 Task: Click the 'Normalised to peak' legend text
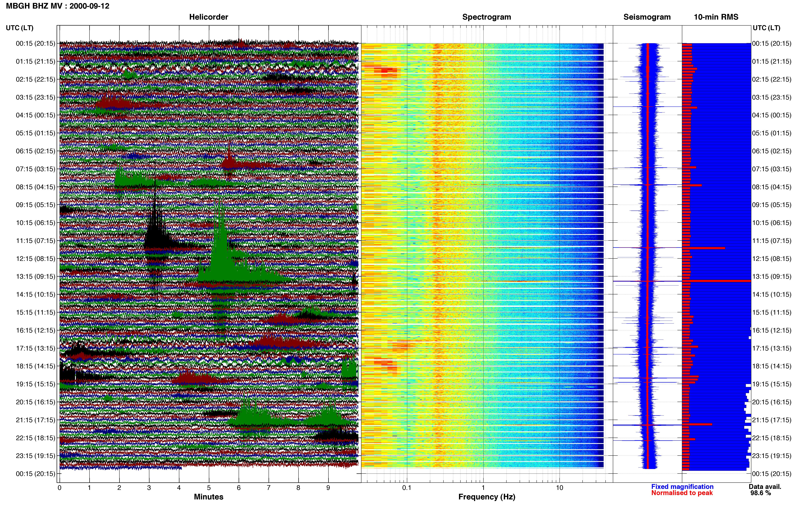682,493
